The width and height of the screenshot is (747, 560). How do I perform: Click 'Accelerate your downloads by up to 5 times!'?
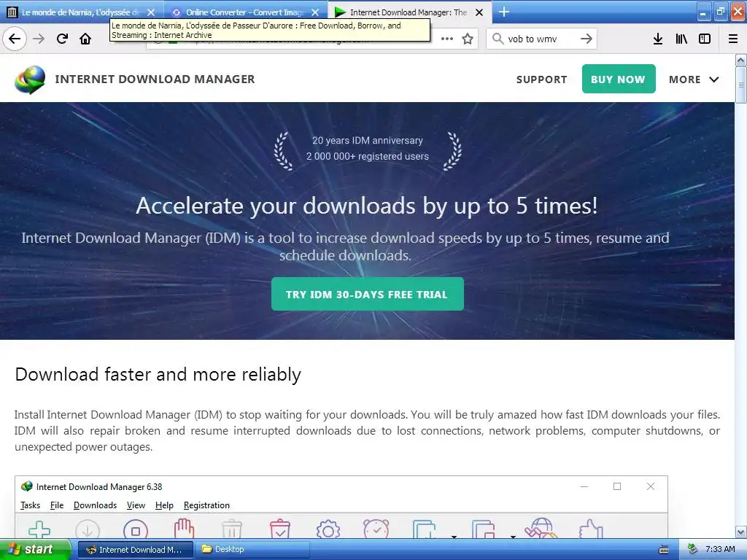[367, 206]
